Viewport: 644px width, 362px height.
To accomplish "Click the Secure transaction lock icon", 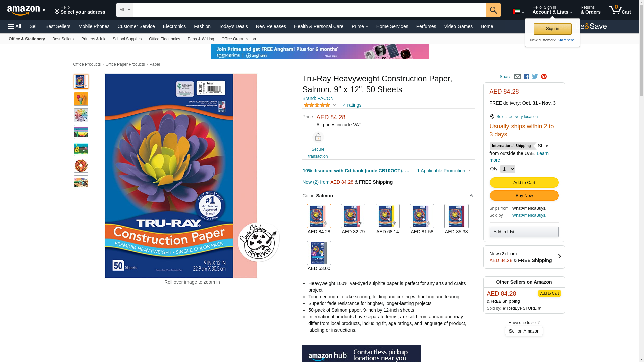I will [318, 137].
